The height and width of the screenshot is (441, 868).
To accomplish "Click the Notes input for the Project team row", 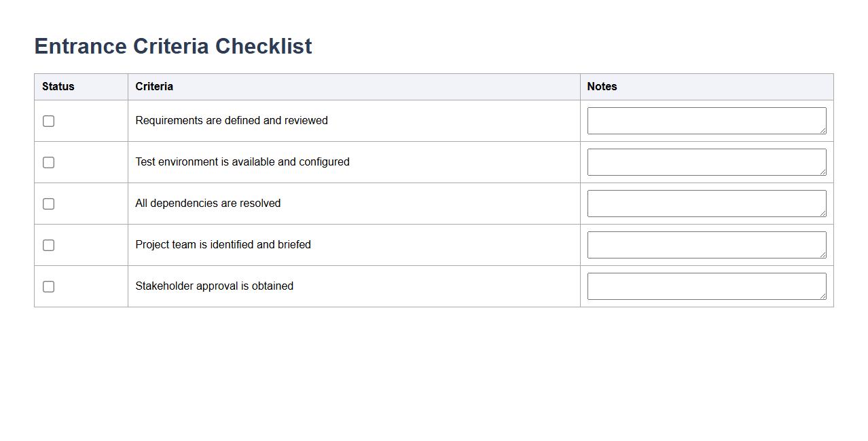I will [x=706, y=245].
